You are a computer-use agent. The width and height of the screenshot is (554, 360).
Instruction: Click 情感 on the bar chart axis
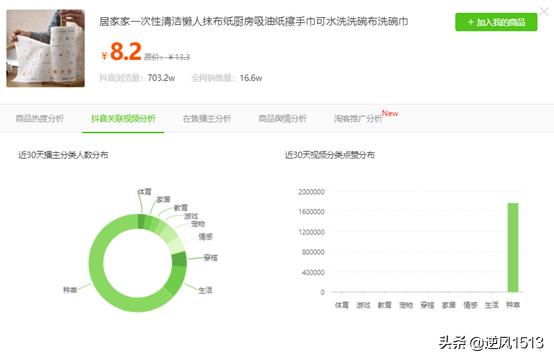pos(470,305)
